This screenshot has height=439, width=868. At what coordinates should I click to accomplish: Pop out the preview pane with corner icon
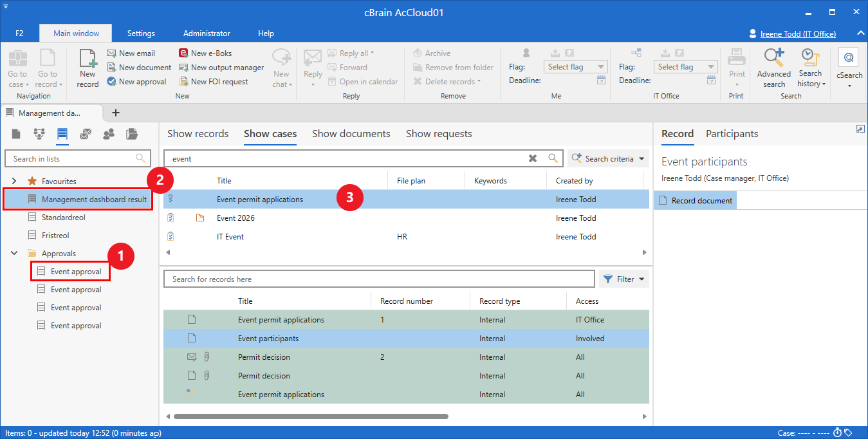click(860, 129)
